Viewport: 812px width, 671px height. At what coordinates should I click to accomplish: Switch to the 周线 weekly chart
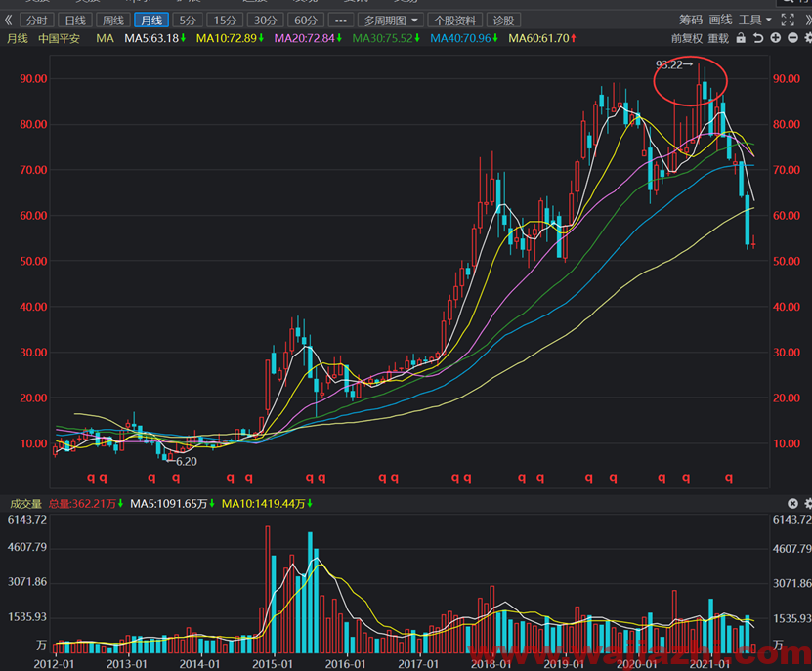pyautogui.click(x=113, y=21)
